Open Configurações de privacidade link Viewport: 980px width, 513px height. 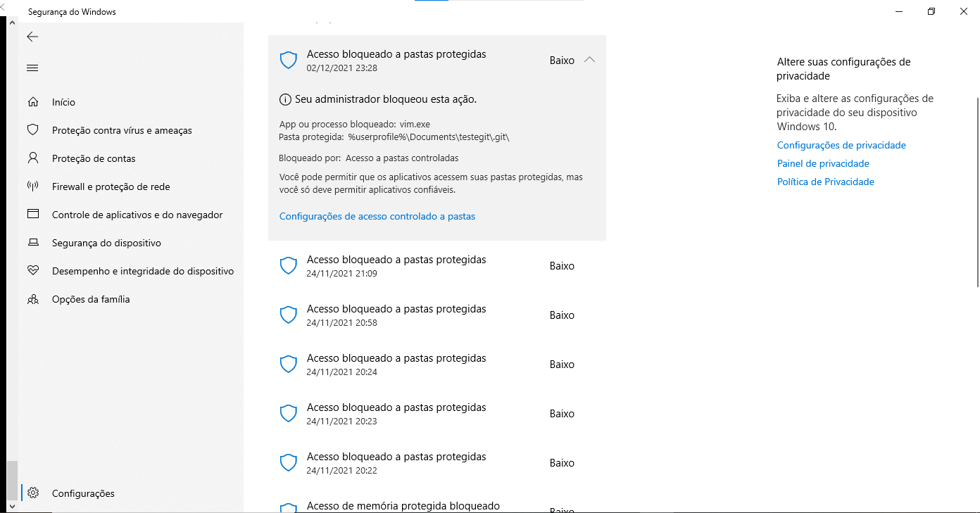tap(841, 145)
